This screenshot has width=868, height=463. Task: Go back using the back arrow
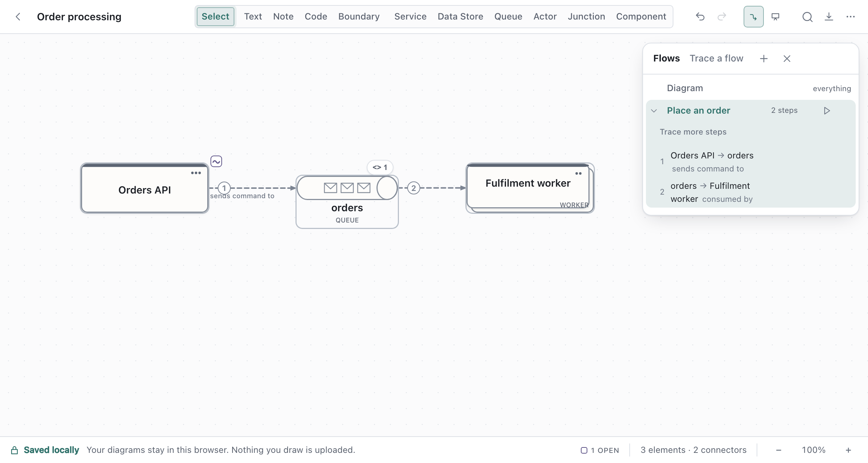click(18, 17)
